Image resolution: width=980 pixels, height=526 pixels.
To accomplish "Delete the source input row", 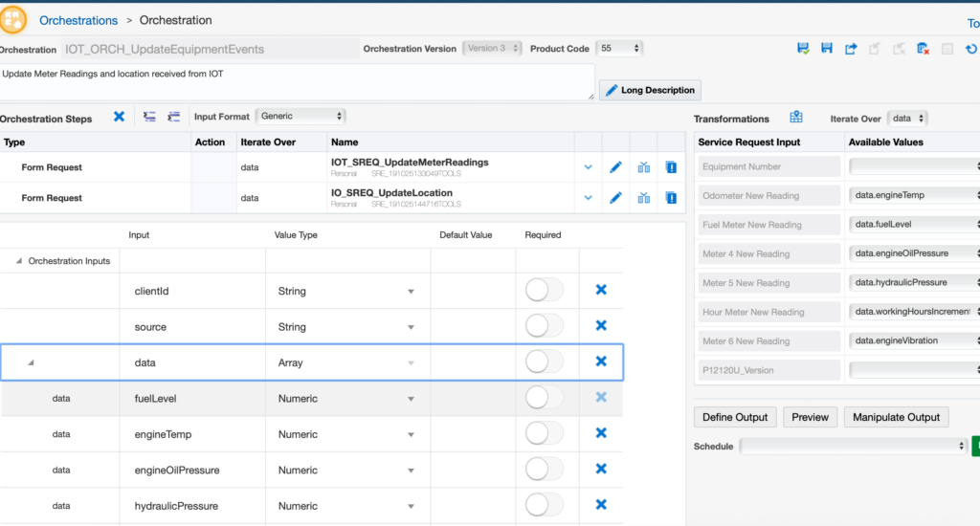I will [601, 325].
